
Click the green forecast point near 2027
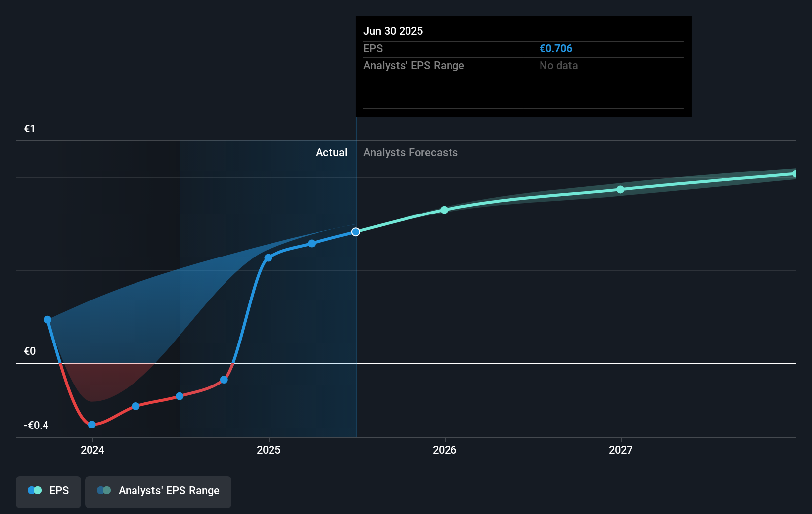(620, 190)
